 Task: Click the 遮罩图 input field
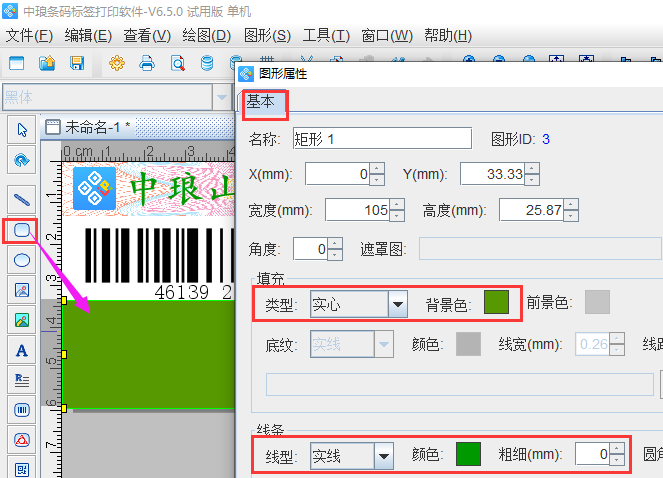point(540,249)
